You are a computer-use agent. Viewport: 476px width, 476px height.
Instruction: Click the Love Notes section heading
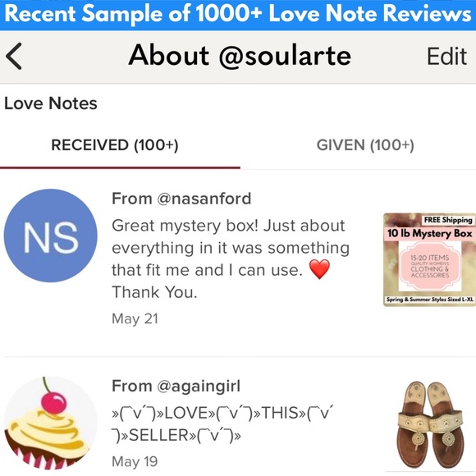(x=51, y=103)
